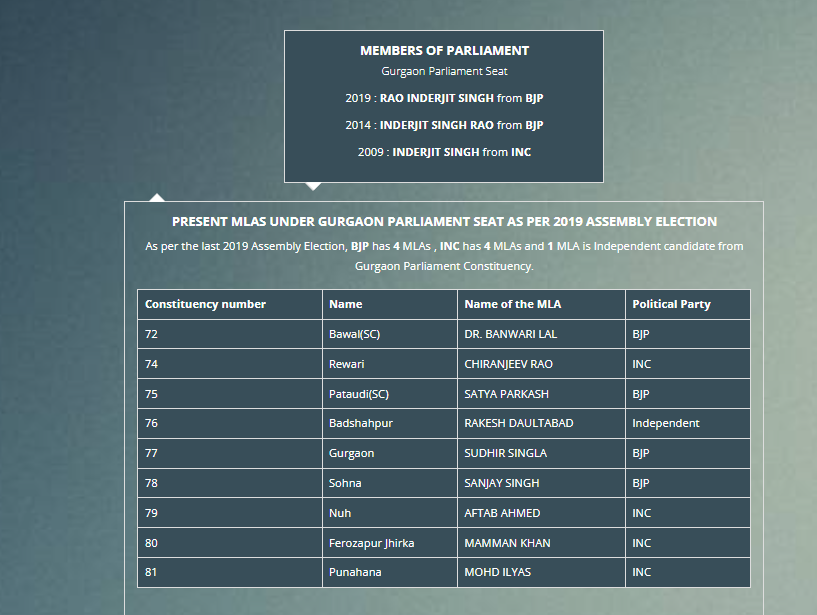Click the 2014 Inderjit Singh Rao entry

(x=444, y=125)
